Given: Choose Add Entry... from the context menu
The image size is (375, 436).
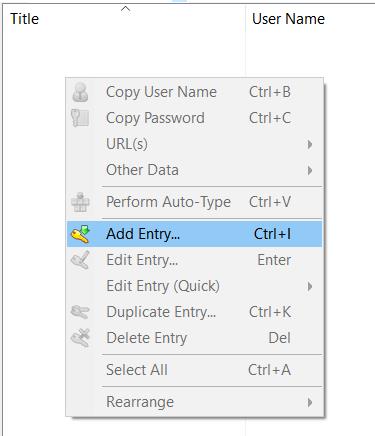Looking at the screenshot, I should point(195,234).
